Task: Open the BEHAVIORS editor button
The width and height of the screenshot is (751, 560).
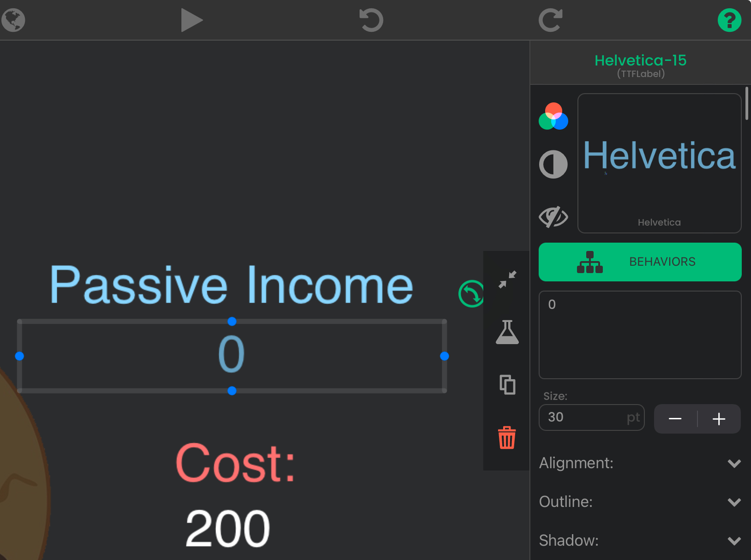Action: click(640, 262)
